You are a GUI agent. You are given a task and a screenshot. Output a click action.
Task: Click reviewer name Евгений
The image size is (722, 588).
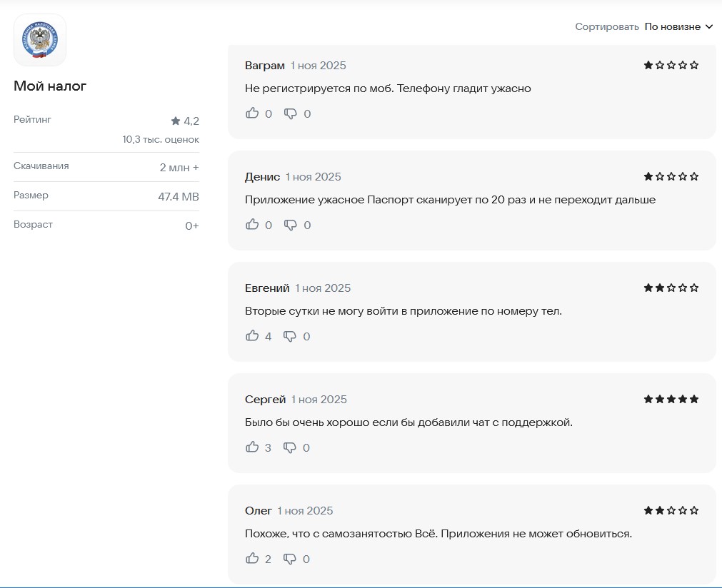(267, 288)
